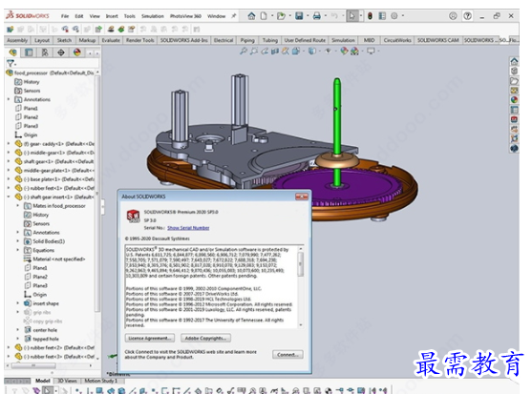Click the Print icon in top toolbar

pyautogui.click(x=316, y=15)
